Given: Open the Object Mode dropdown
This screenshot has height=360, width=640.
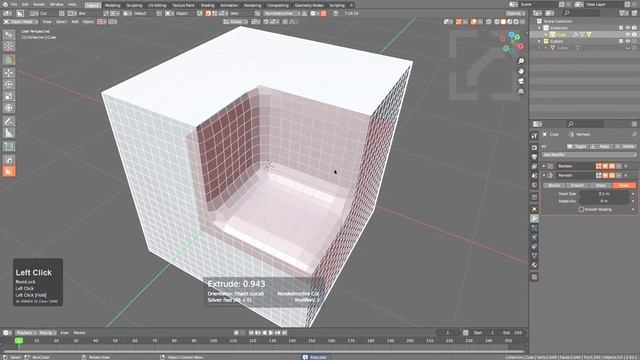Looking at the screenshot, I should coord(21,22).
